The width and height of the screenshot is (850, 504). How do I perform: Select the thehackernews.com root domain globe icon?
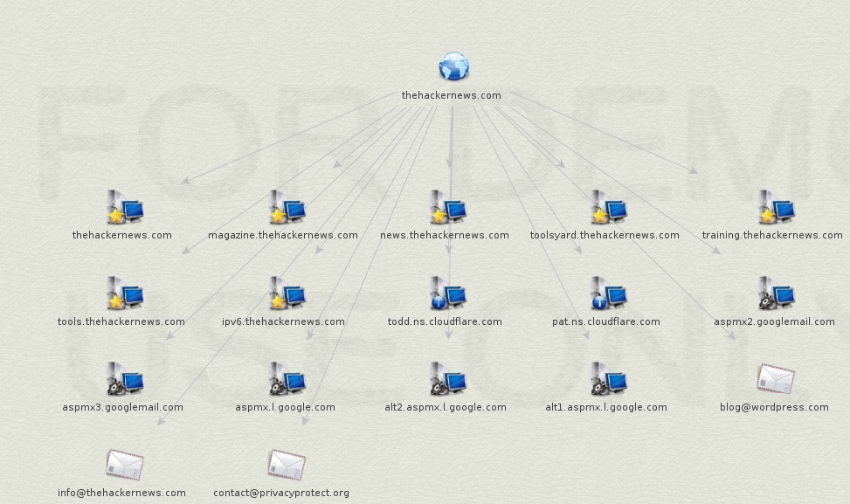(x=453, y=66)
